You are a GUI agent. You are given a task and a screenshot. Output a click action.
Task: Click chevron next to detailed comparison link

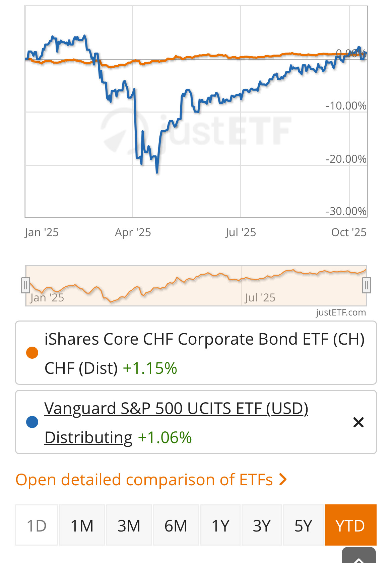click(283, 480)
